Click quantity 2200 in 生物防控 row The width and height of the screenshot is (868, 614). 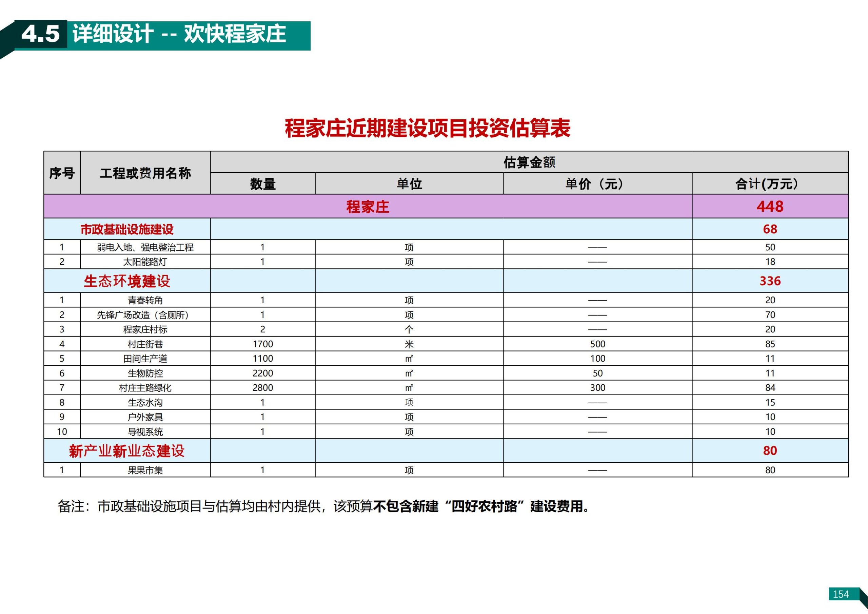click(x=263, y=373)
